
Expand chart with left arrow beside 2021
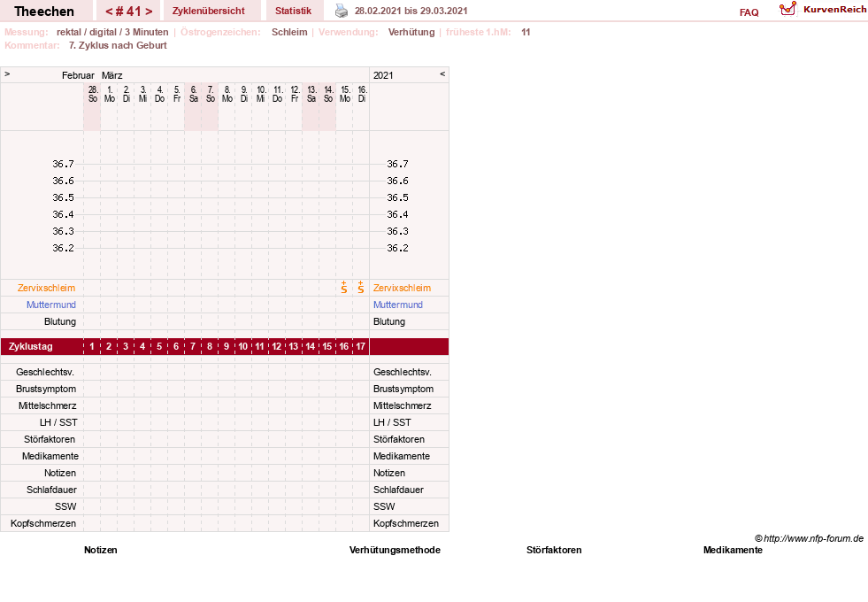tap(442, 73)
